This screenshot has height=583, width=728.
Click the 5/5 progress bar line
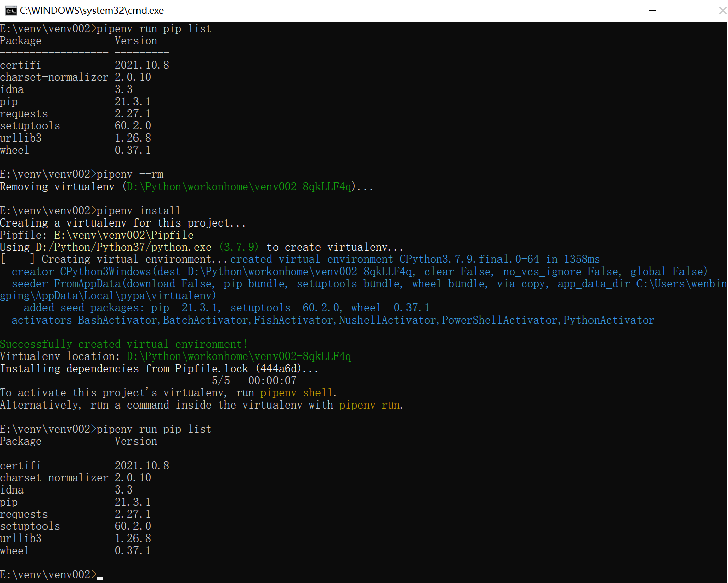pos(154,381)
